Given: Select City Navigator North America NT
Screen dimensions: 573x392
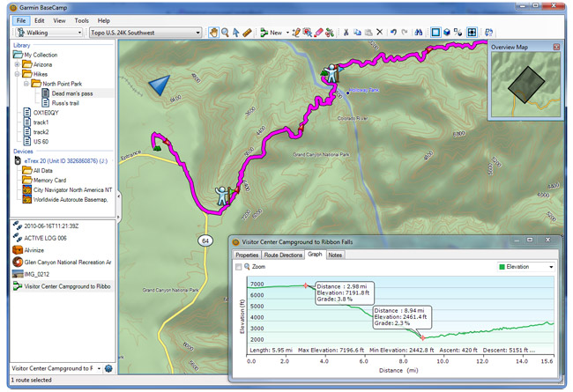Looking at the screenshot, I should coord(72,190).
